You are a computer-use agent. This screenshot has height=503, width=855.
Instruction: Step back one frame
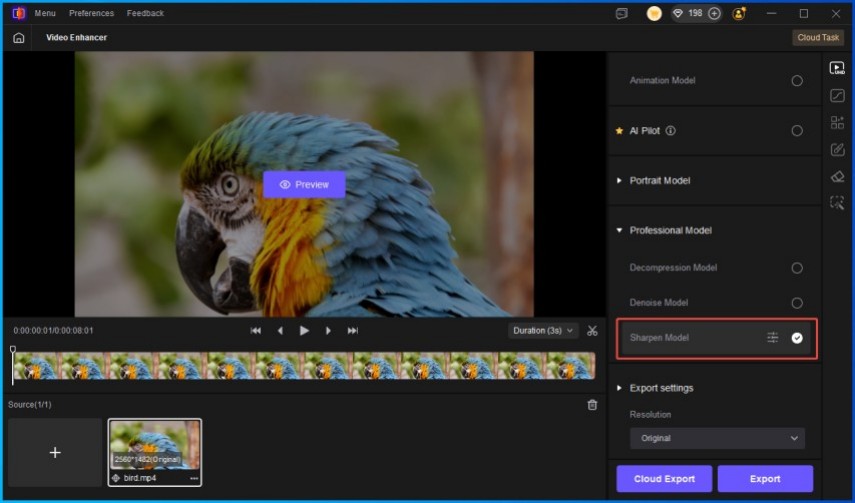pyautogui.click(x=280, y=331)
